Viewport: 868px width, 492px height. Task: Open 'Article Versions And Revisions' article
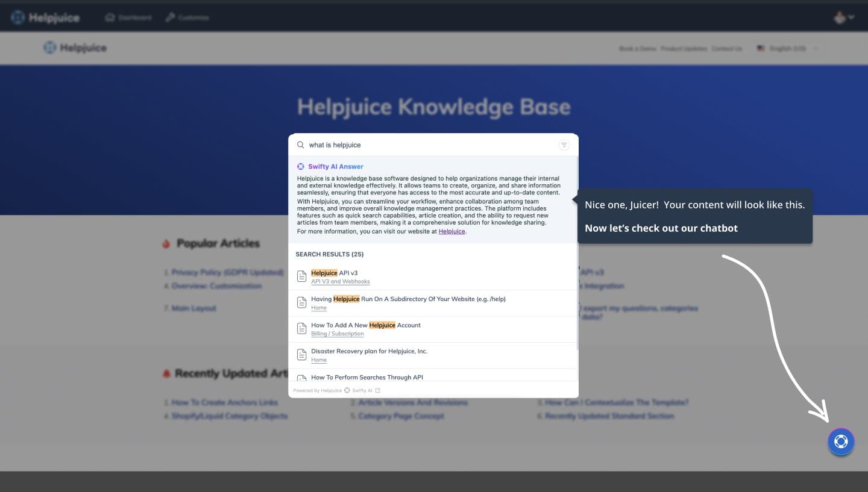point(413,402)
